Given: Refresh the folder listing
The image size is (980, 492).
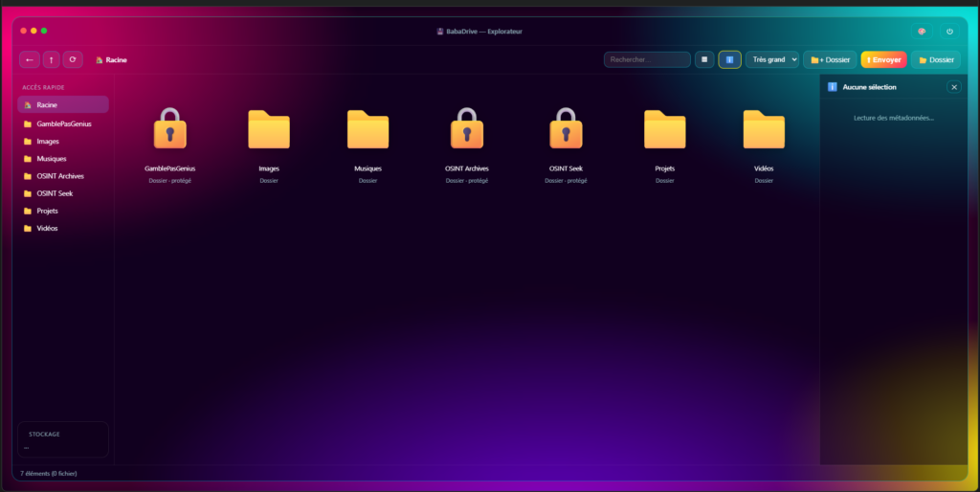Looking at the screenshot, I should [73, 59].
